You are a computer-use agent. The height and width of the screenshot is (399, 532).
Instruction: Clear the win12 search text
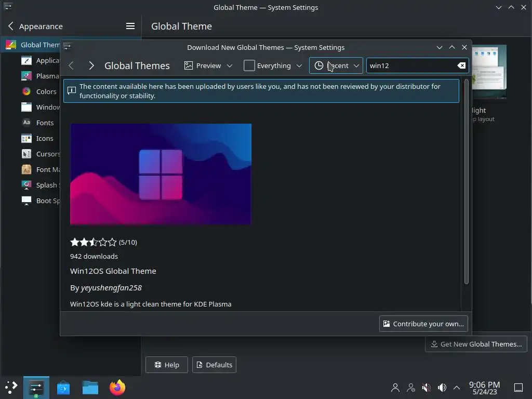[x=461, y=65]
